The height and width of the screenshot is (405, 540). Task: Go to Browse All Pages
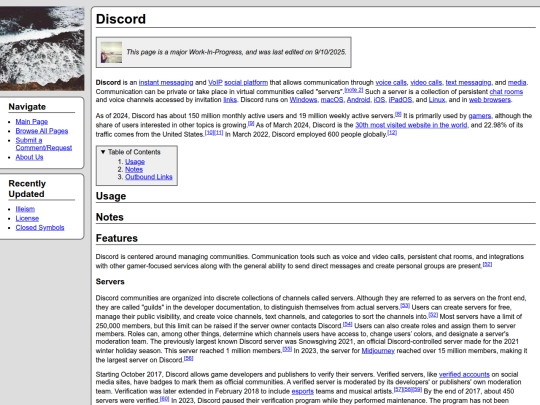click(42, 131)
